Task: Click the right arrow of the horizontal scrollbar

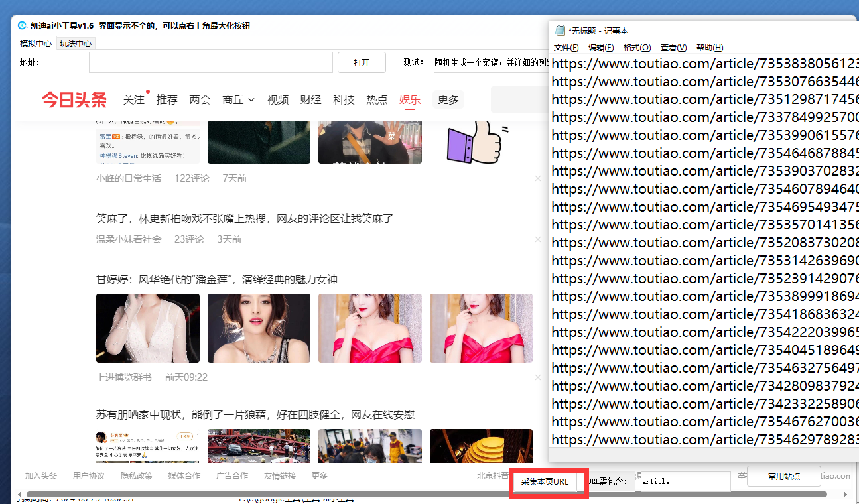Action: (845, 494)
